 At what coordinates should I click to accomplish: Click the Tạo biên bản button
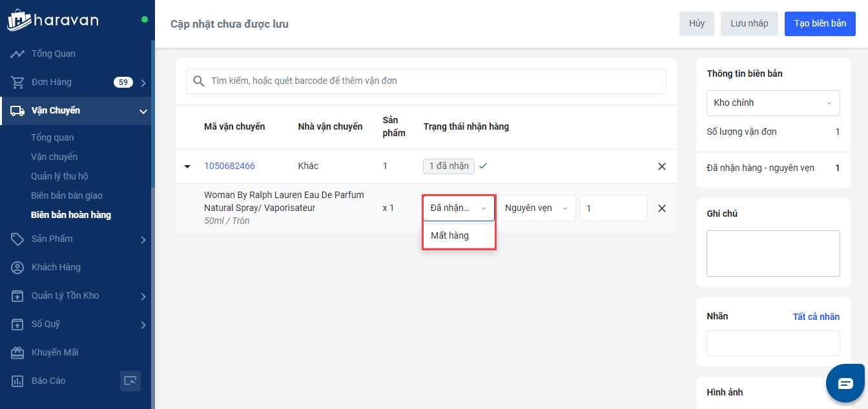[x=820, y=24]
